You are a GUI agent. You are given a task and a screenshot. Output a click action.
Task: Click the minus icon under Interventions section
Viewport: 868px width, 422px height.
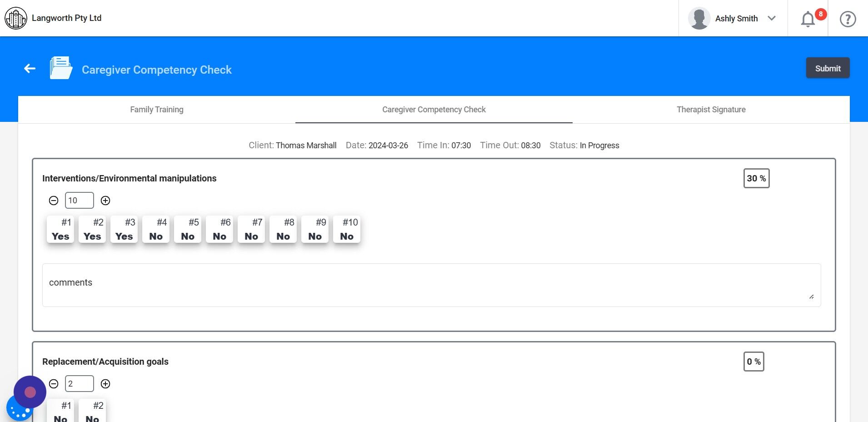pyautogui.click(x=53, y=200)
